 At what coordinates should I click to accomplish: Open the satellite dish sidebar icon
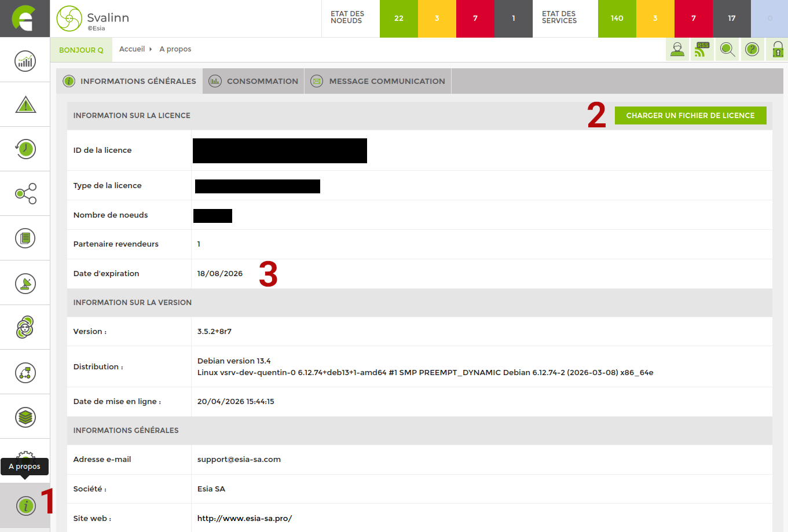coord(25,283)
